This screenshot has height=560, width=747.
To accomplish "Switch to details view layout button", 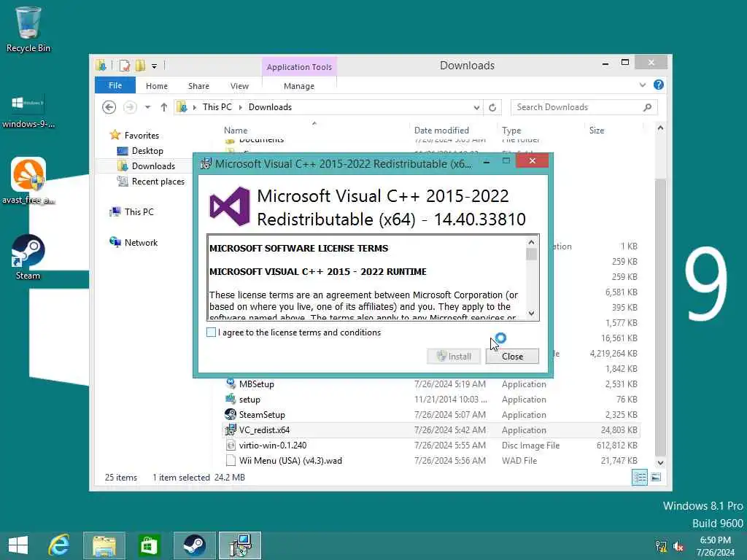I will pos(639,477).
